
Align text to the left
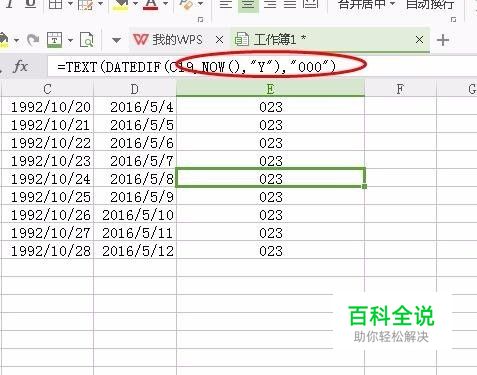coord(226,4)
